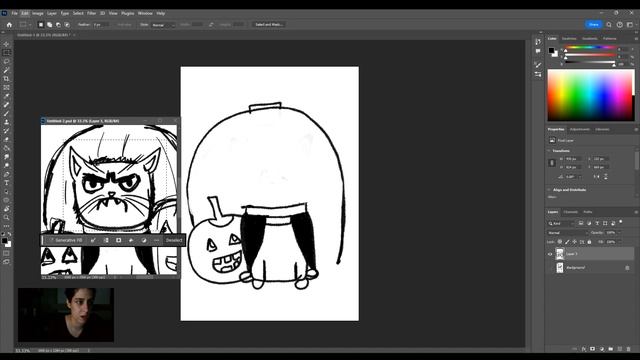Open the Opacity value dropdown arrow
This screenshot has height=360, width=640.
pyautogui.click(x=619, y=233)
